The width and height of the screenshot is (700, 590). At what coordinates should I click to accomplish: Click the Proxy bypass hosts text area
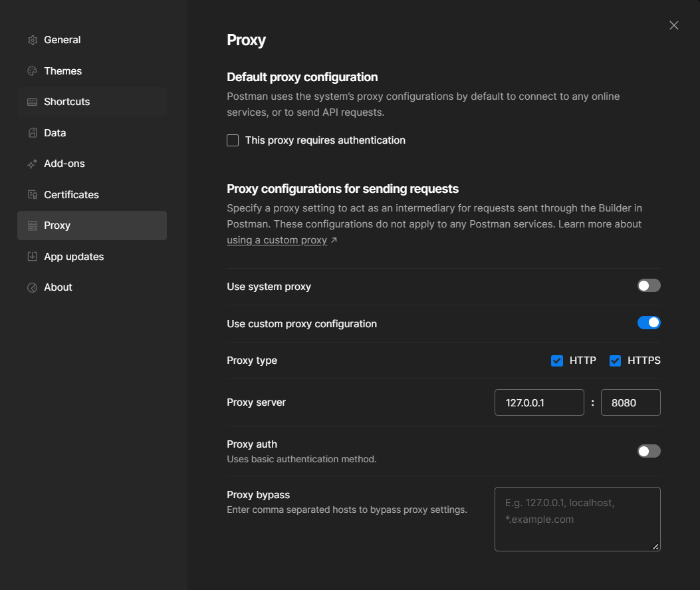577,519
